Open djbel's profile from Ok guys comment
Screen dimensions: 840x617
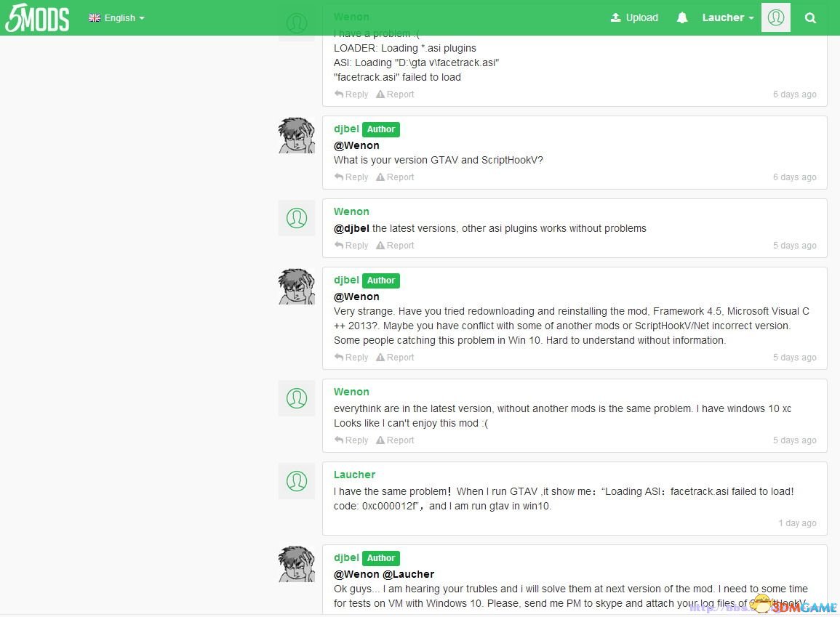(x=346, y=557)
